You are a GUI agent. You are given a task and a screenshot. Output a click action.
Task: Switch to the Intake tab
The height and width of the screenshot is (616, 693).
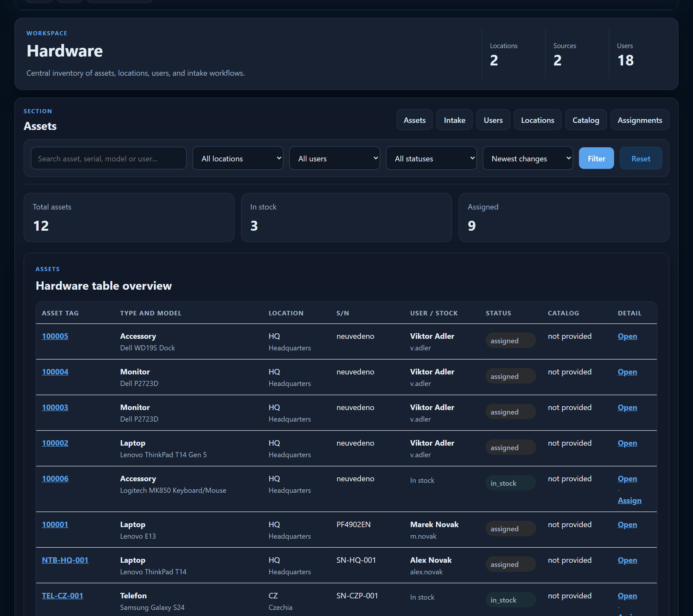tap(454, 120)
